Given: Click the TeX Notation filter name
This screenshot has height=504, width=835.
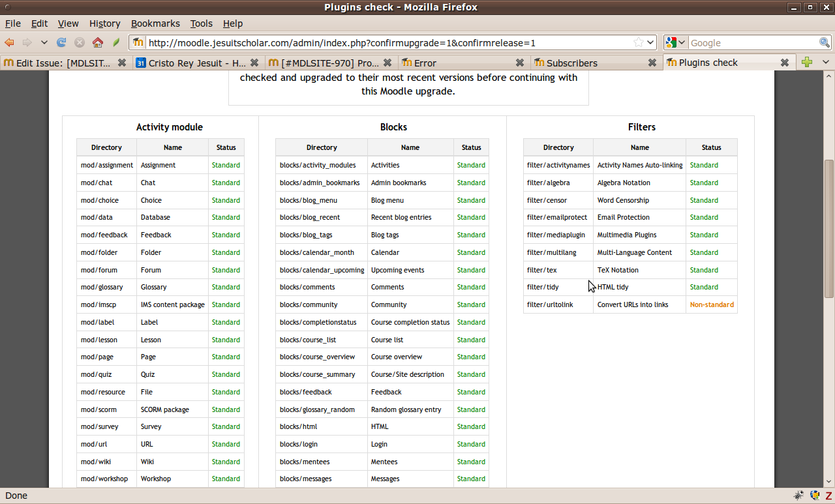Looking at the screenshot, I should click(618, 271).
